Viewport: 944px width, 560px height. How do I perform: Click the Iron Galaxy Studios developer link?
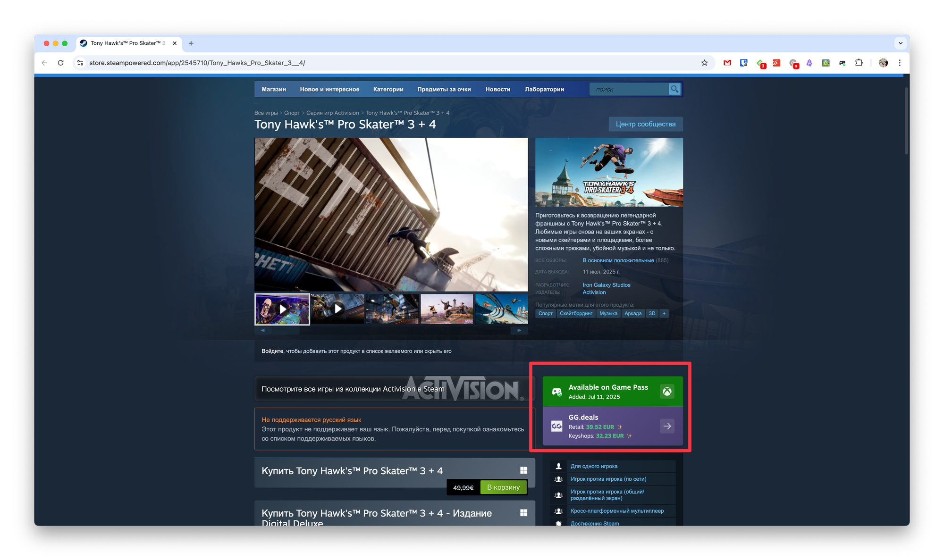pos(606,285)
